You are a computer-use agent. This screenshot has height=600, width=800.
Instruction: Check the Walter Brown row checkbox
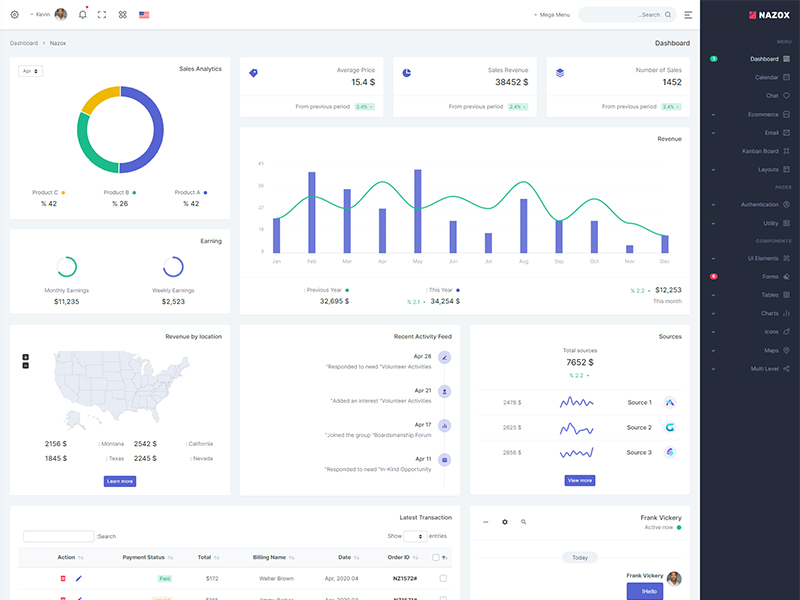click(x=443, y=578)
